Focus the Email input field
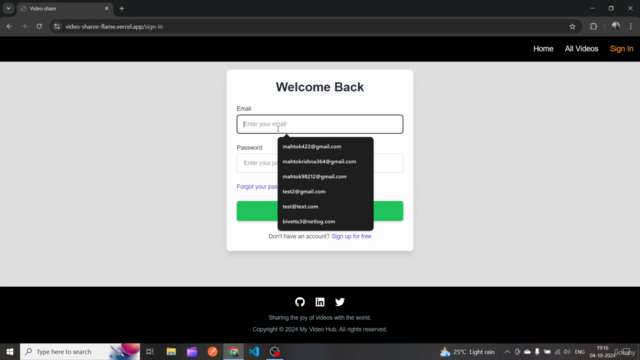 320,124
